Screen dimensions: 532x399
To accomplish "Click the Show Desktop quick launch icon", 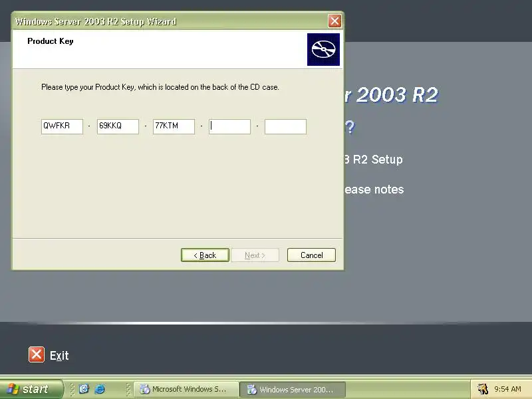I will (x=84, y=389).
